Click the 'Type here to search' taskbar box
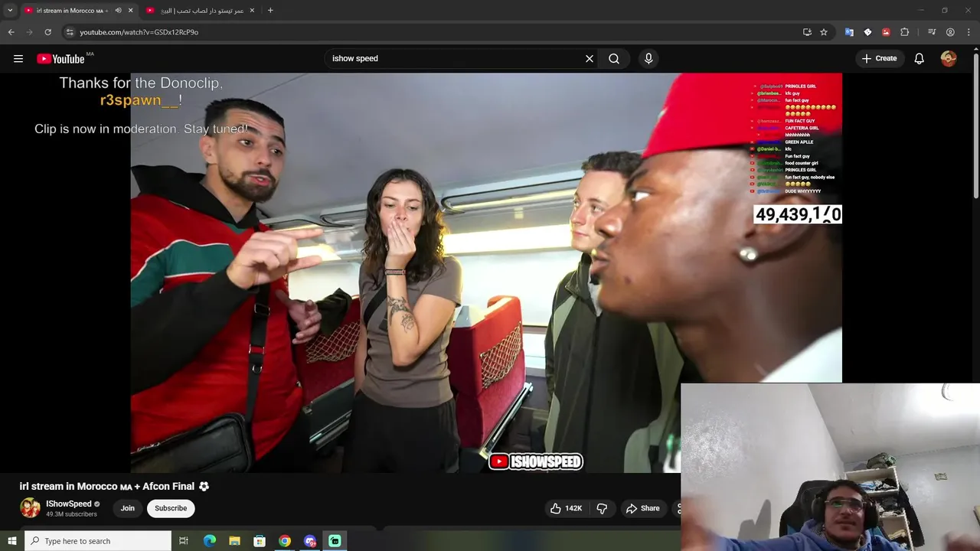 [x=98, y=541]
